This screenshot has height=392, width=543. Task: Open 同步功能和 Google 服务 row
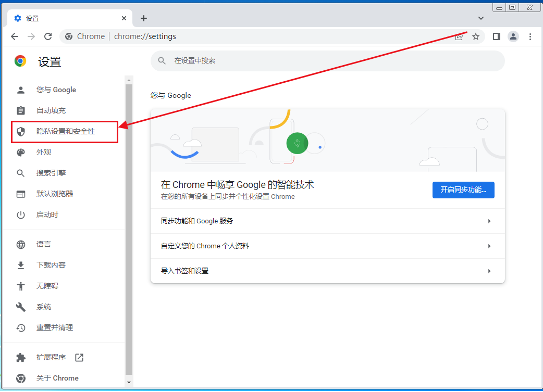point(328,221)
